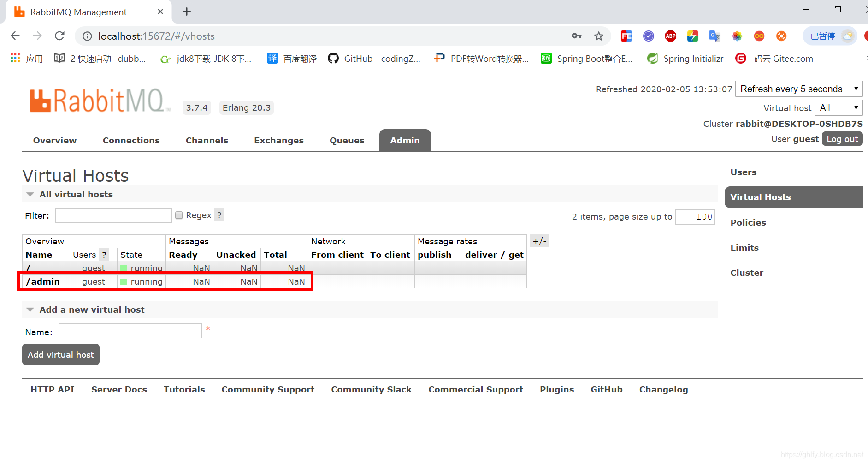Click the site info icon in address bar
This screenshot has width=868, height=463.
point(87,36)
